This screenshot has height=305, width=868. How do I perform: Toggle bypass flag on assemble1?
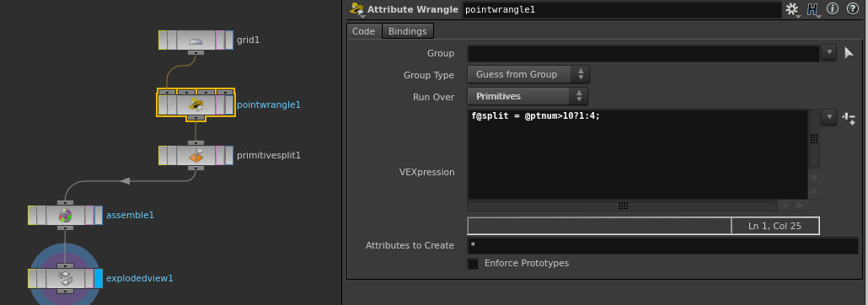(x=32, y=215)
